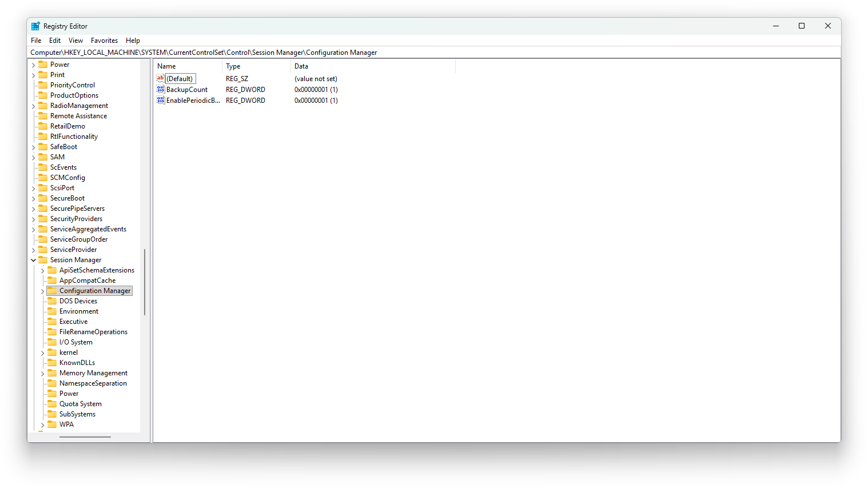The image size is (868, 489).
Task: Select the Remote Assistance folder icon
Action: point(43,115)
